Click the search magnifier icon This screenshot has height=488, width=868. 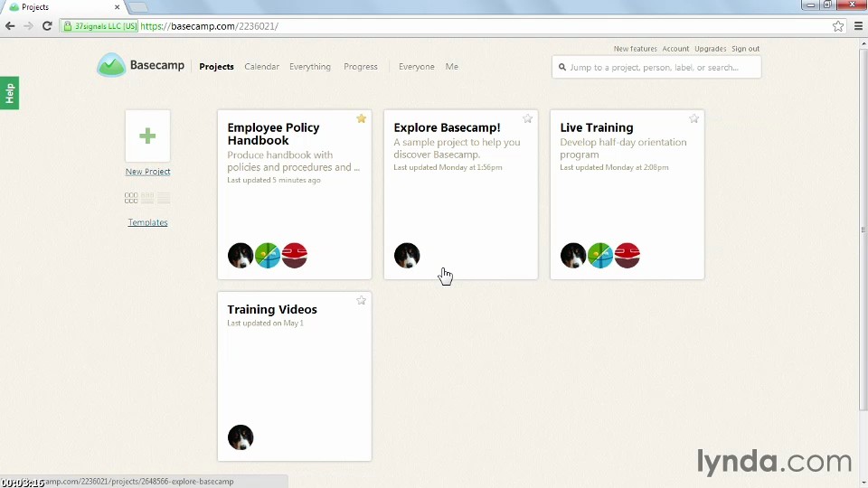(561, 67)
